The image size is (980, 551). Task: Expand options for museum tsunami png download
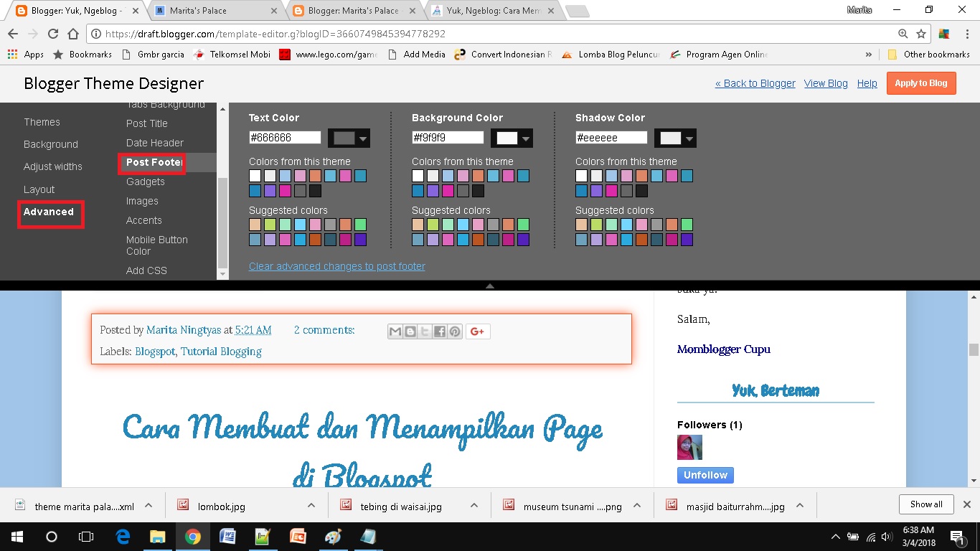pos(637,505)
